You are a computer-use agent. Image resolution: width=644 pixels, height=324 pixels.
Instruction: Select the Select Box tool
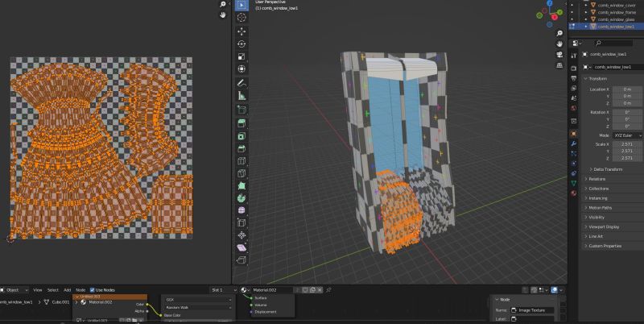click(x=242, y=6)
